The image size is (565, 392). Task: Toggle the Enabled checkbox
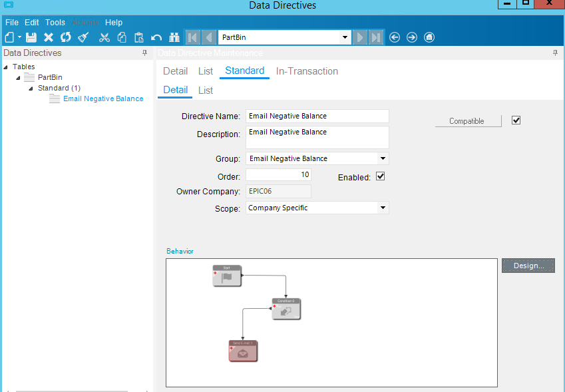click(380, 176)
